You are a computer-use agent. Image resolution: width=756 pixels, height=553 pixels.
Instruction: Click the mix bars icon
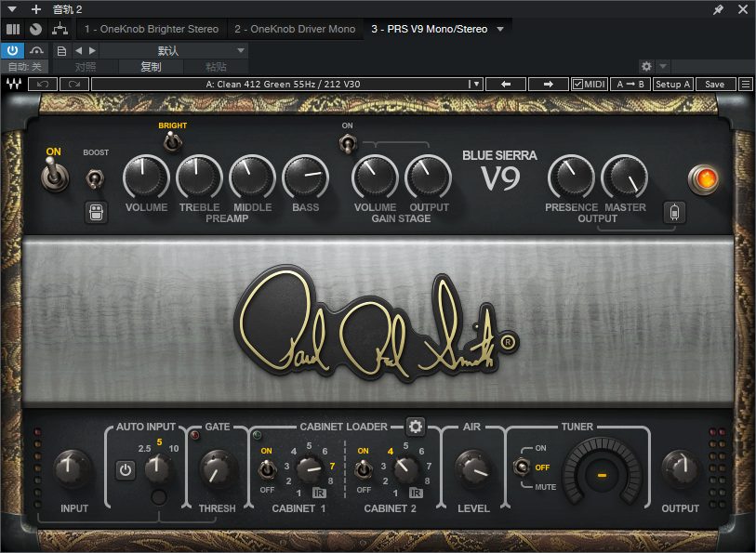pos(13,29)
